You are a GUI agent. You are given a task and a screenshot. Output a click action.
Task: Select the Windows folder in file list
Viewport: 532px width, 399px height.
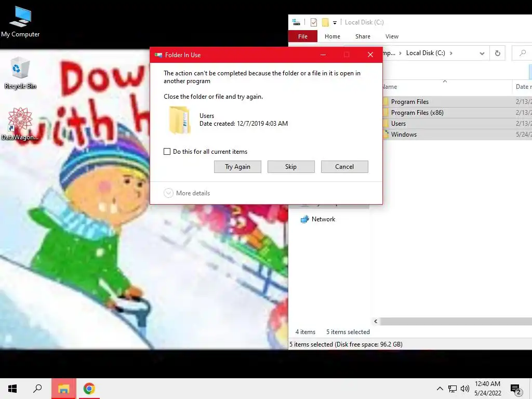point(457,135)
